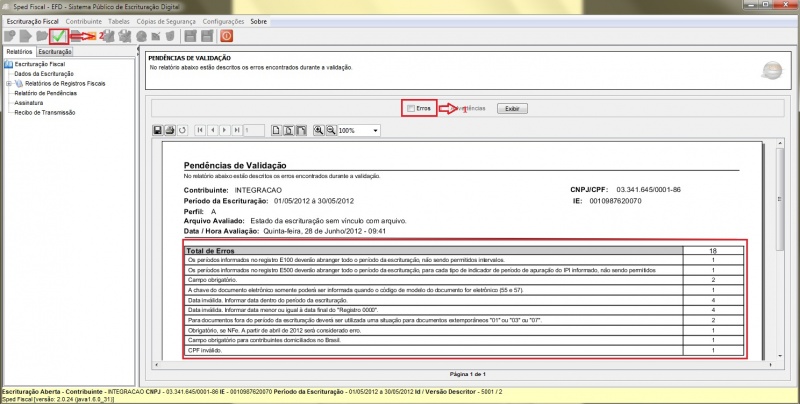Click the zoom in magnifier icon
This screenshot has width=800, height=404.
(319, 130)
